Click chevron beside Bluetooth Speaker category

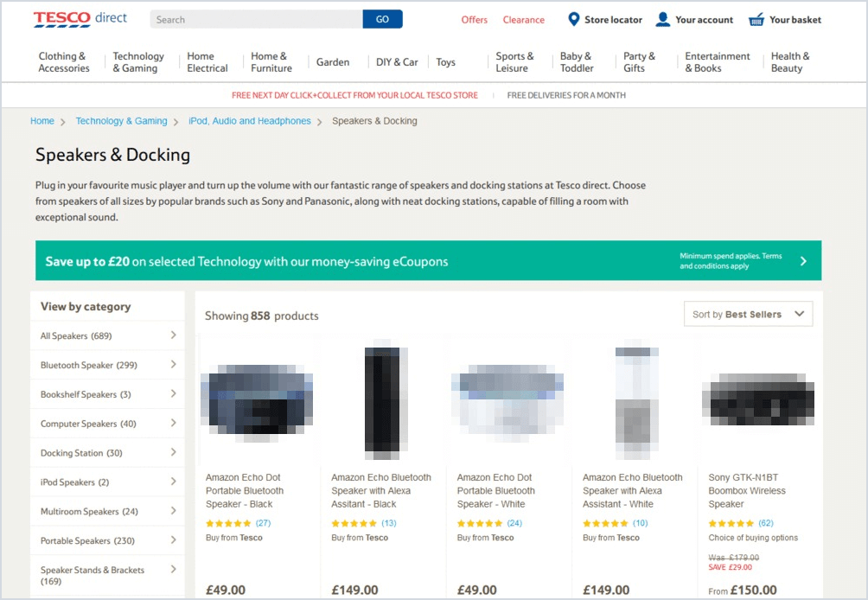point(173,365)
